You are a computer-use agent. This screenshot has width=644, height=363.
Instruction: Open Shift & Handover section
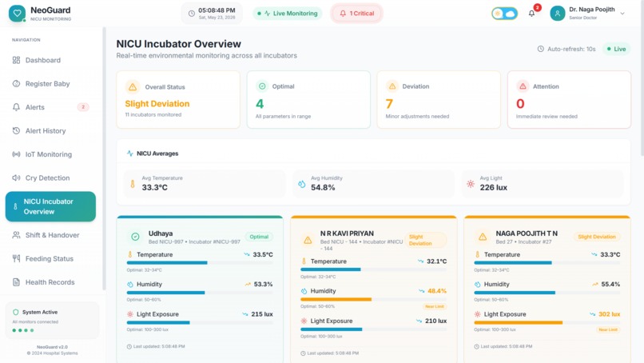pyautogui.click(x=50, y=235)
